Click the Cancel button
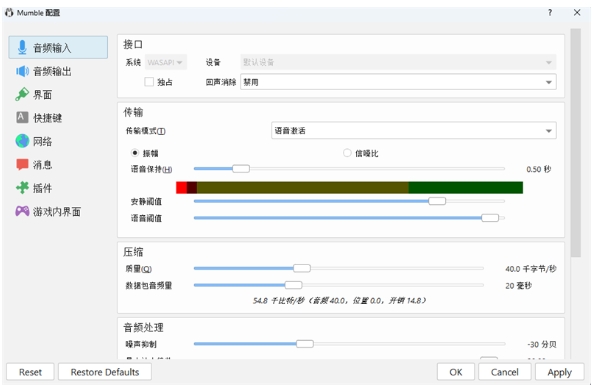Screen dimensions: 592x385 (x=505, y=372)
